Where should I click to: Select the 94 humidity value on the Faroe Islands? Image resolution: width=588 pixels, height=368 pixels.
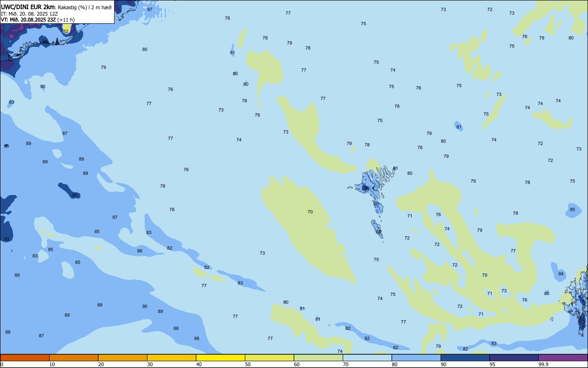[367, 189]
